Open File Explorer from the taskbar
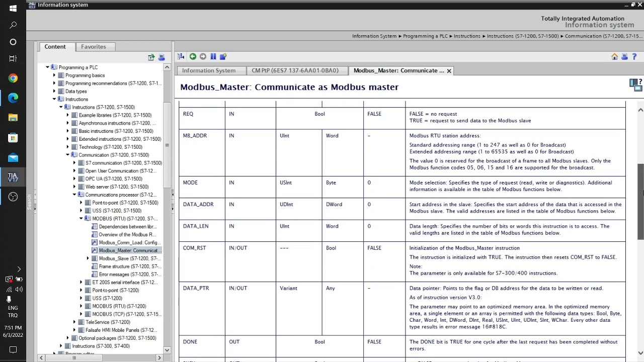 coord(13,118)
